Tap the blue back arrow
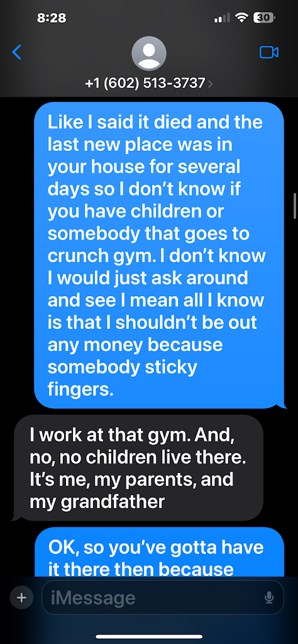Screen dimensions: 298x644 [16, 52]
